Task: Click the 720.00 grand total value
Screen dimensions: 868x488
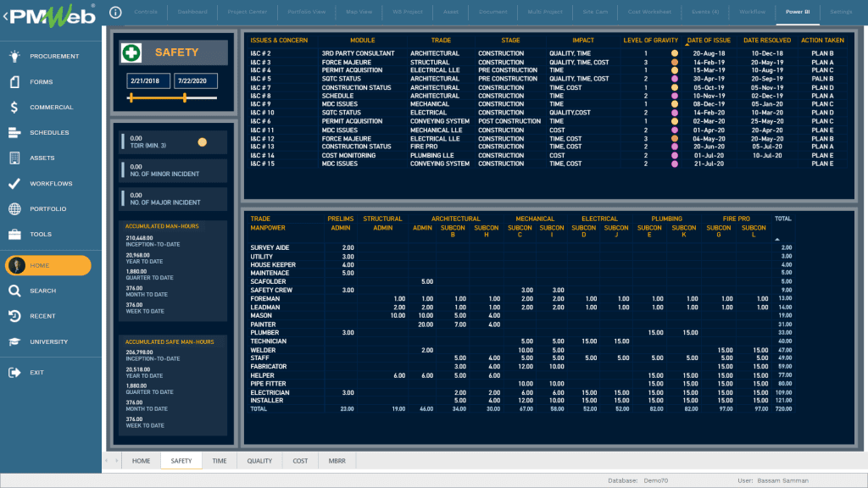Action: [783, 409]
